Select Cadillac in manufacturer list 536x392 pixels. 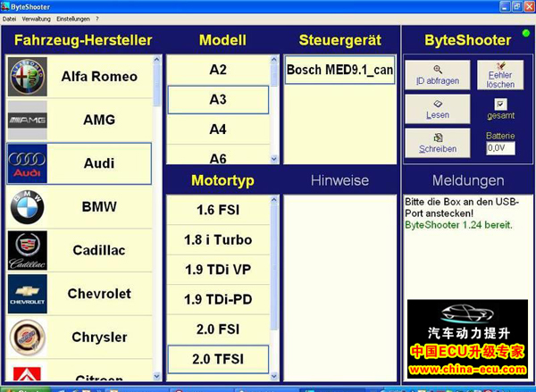(x=80, y=251)
